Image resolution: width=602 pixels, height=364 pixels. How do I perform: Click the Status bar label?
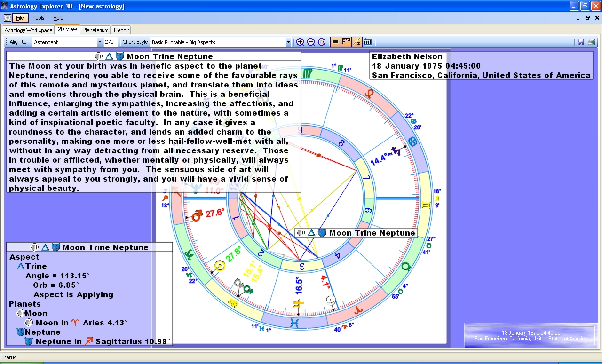[9, 357]
